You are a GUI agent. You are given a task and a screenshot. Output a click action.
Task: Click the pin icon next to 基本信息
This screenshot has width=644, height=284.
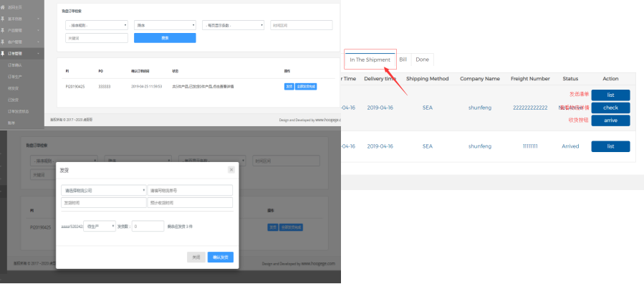2,19
